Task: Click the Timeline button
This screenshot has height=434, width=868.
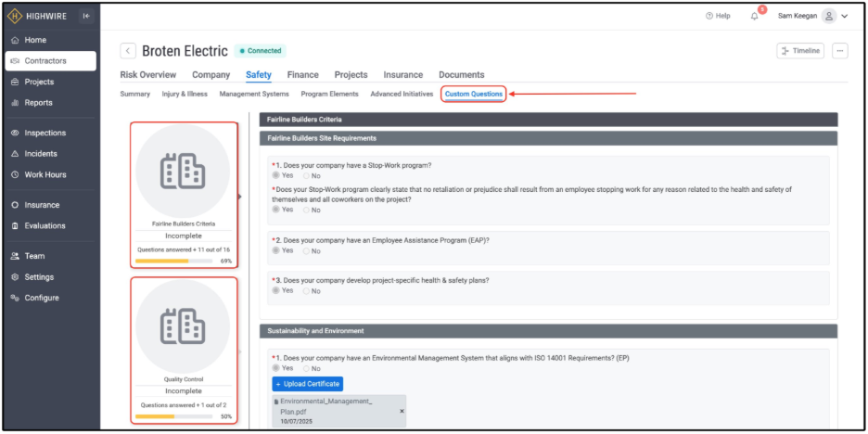Action: (800, 51)
